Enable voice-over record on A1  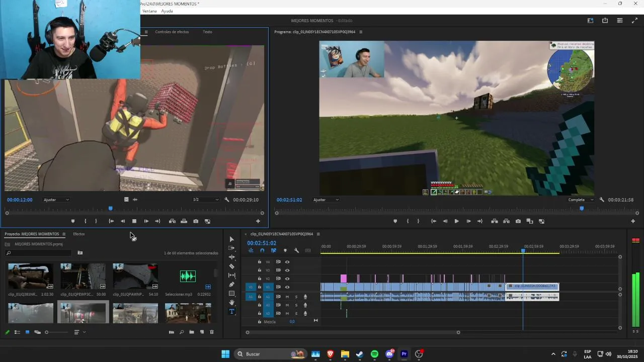point(305,297)
